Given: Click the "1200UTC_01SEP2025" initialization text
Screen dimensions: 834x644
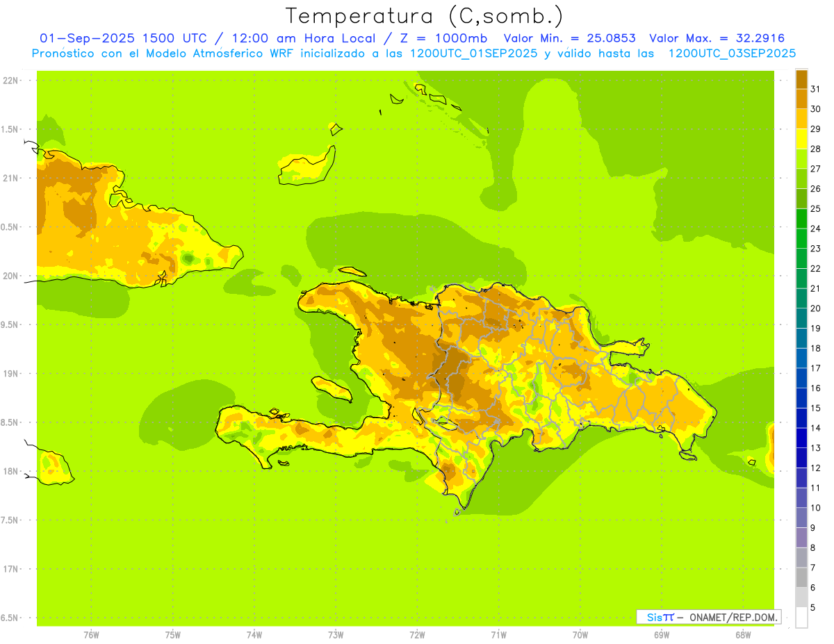Looking at the screenshot, I should (x=474, y=53).
